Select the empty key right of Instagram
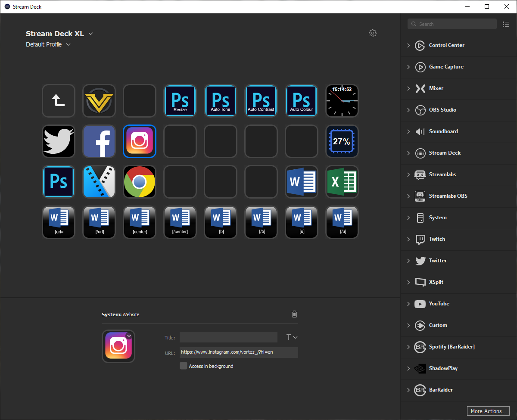 (180, 141)
